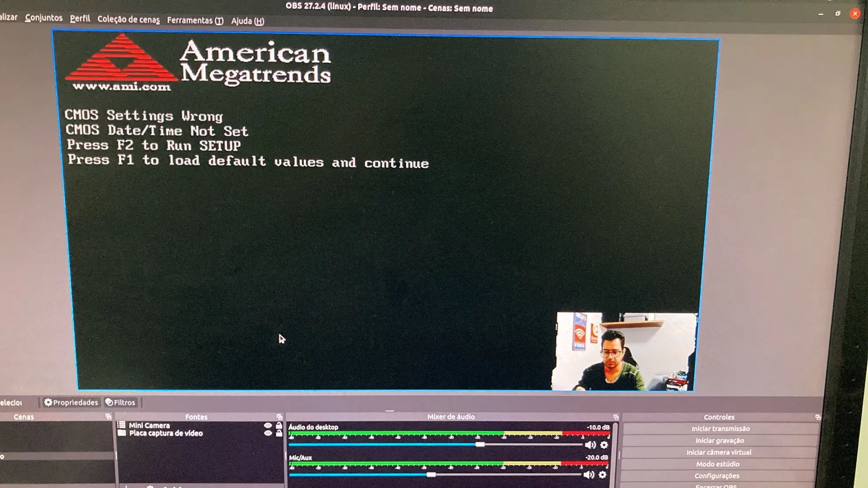The width and height of the screenshot is (868, 488).
Task: Click Áudio do desktop volume slider handle
Action: pyautogui.click(x=480, y=445)
